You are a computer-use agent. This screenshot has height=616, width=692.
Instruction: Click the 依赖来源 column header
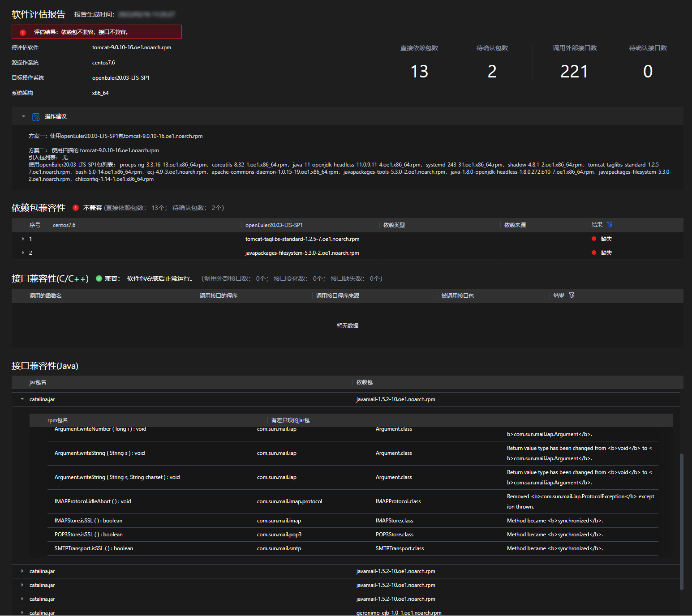[x=515, y=225]
